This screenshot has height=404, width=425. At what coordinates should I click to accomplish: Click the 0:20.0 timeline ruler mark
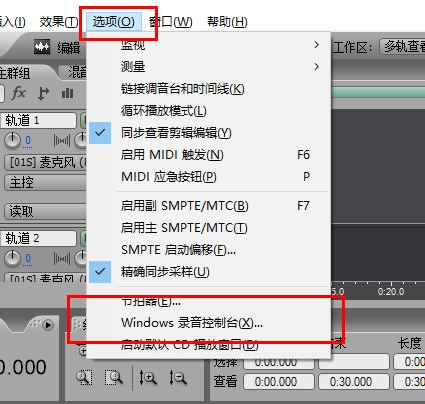tap(391, 292)
